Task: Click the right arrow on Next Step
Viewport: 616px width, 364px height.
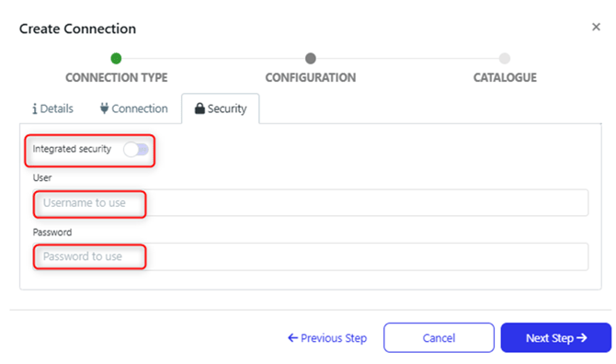Action: click(582, 337)
